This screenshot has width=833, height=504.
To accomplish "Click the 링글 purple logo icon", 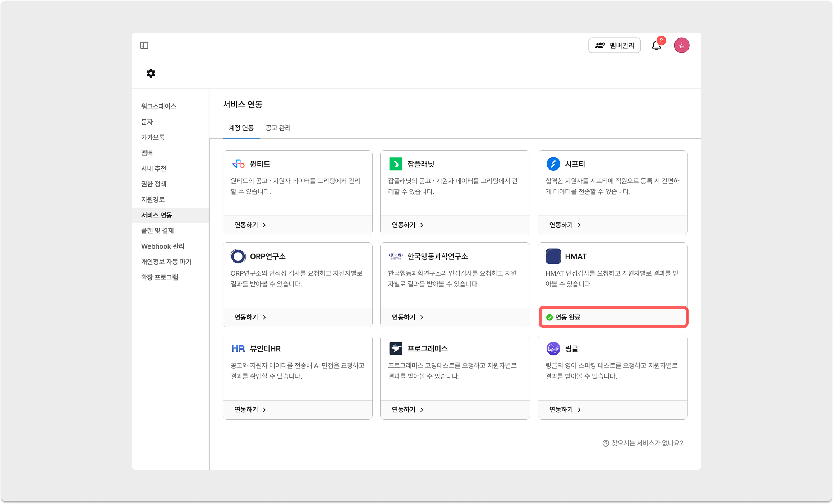I will [553, 348].
